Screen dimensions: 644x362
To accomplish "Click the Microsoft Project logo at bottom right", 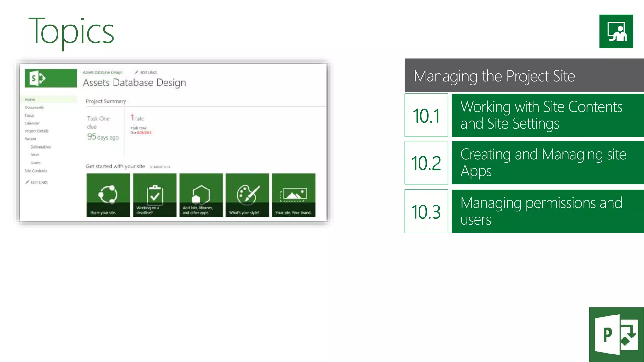I will click(x=616, y=335).
